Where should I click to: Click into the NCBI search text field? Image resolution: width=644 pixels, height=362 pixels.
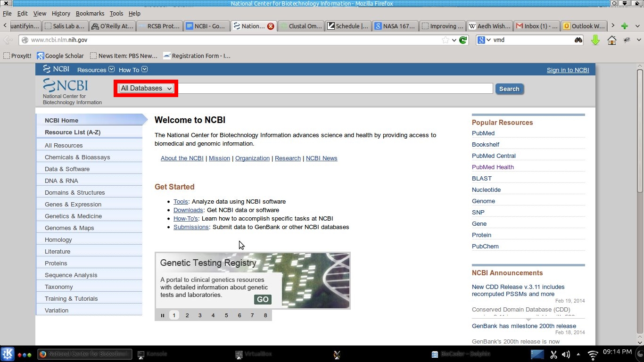click(335, 88)
